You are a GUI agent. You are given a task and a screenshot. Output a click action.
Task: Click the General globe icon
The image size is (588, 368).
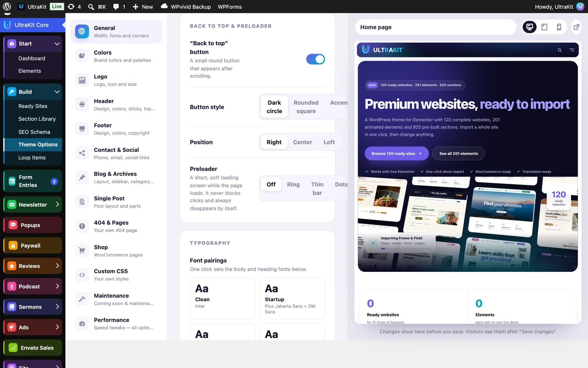pyautogui.click(x=82, y=31)
